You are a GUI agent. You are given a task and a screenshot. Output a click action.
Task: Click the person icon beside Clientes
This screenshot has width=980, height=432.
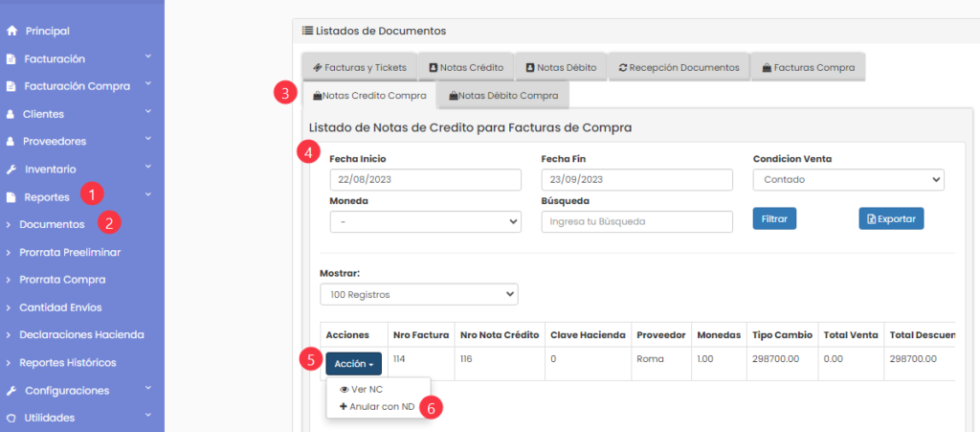pyautogui.click(x=10, y=114)
